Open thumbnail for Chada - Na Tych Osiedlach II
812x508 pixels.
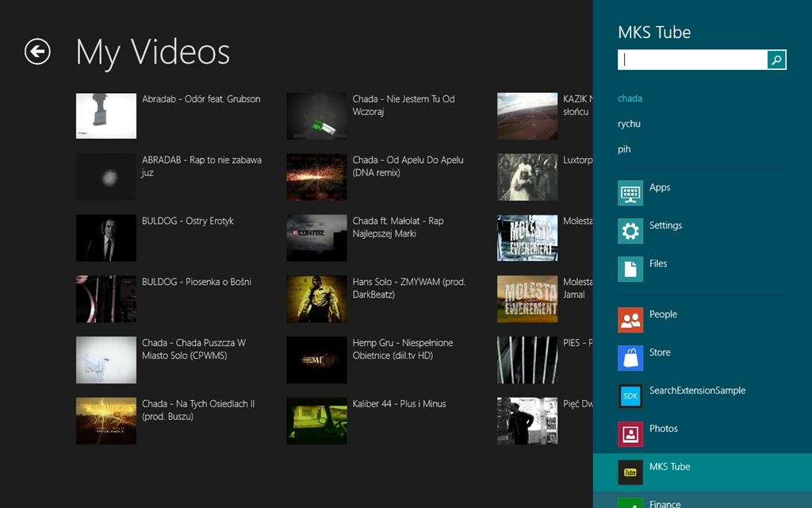[x=106, y=421]
